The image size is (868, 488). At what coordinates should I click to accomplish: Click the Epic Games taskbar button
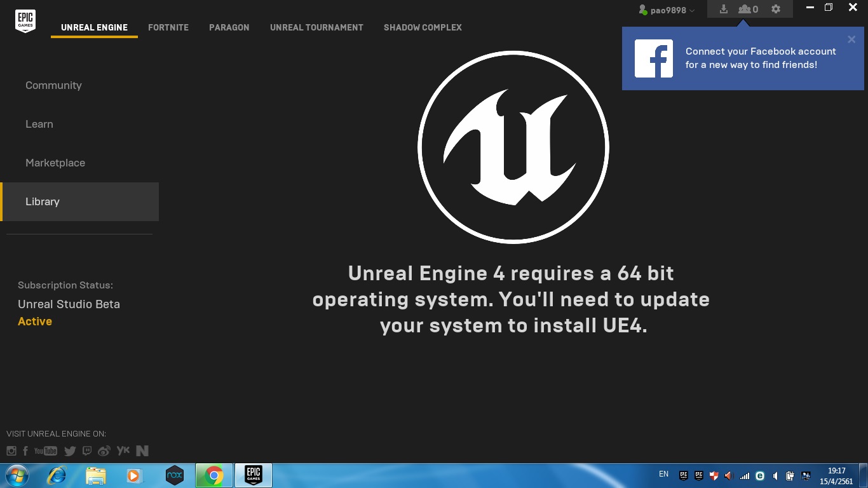254,475
